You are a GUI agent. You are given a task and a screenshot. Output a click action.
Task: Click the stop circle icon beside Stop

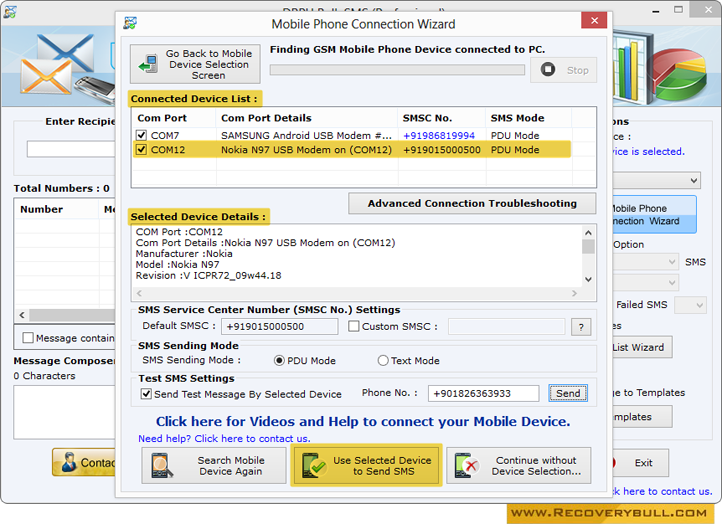(547, 70)
